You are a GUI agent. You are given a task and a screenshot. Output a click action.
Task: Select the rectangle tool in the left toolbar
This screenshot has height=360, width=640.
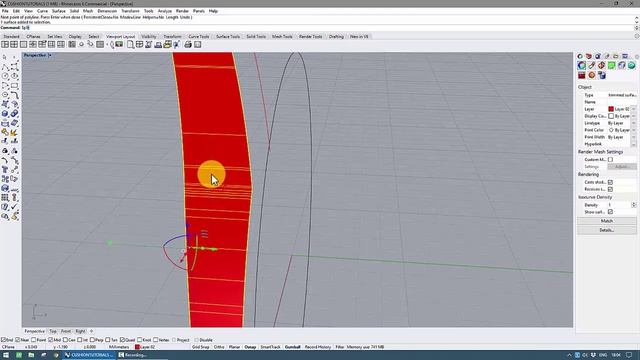click(x=14, y=85)
